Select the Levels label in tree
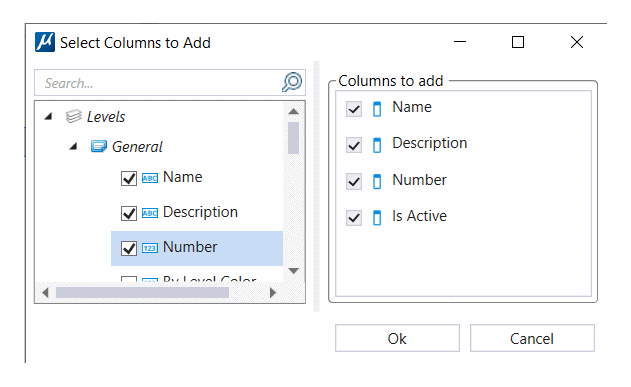 [106, 117]
